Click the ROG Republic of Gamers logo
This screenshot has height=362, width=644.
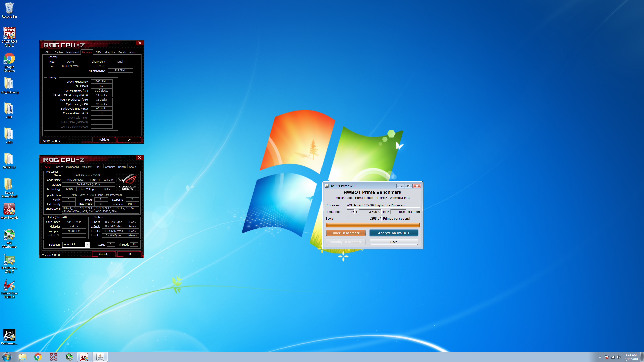pyautogui.click(x=128, y=182)
